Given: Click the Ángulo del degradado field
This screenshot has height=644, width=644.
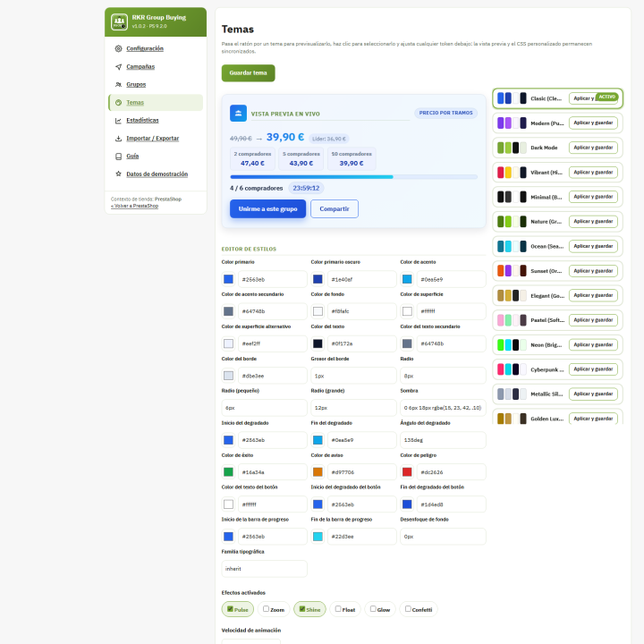Looking at the screenshot, I should pyautogui.click(x=443, y=440).
